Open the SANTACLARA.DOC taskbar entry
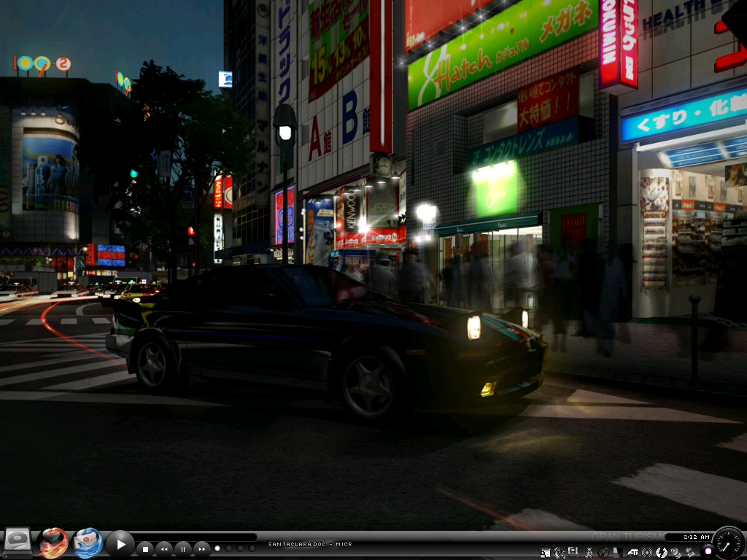The height and width of the screenshot is (560, 747). click(x=310, y=544)
